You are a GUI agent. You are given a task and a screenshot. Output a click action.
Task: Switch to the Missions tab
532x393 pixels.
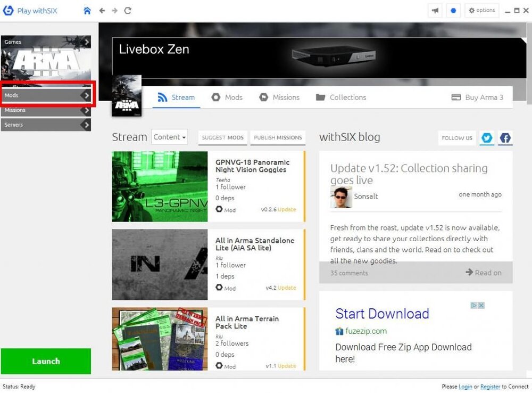tap(279, 97)
